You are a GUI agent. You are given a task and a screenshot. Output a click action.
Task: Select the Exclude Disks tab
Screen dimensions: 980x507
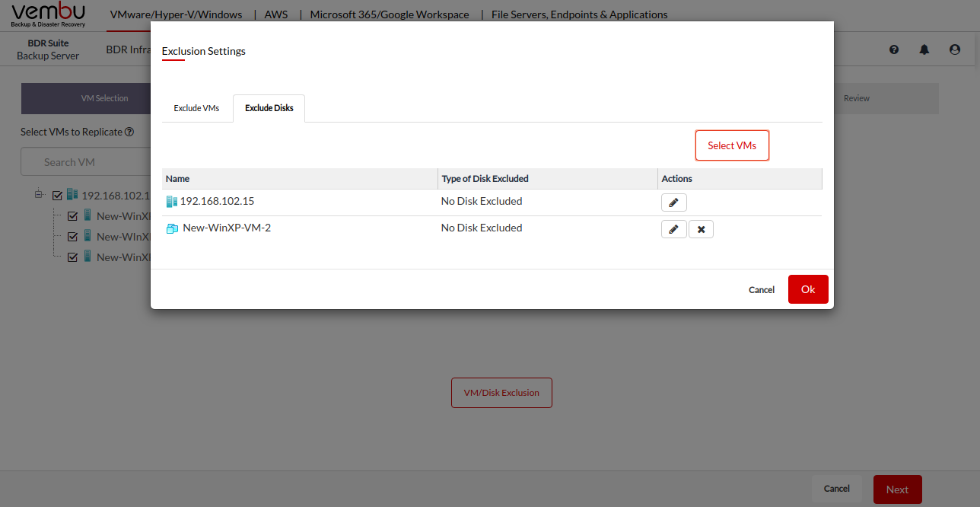(269, 108)
